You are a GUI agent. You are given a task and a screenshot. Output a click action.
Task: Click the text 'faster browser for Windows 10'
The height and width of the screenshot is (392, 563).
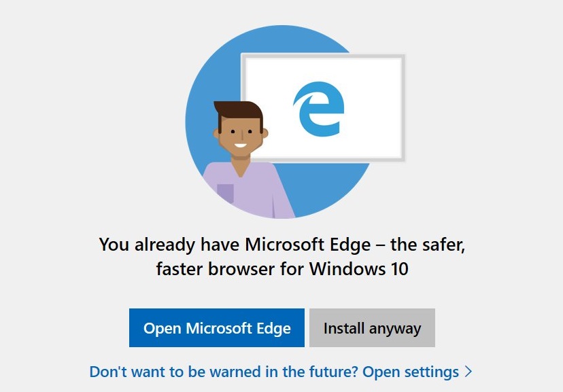282,269
